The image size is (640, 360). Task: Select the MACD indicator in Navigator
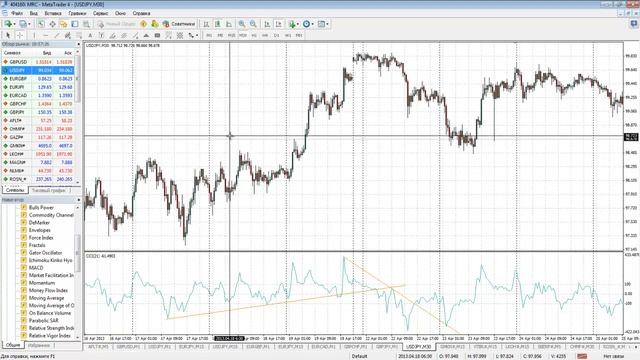(36, 268)
